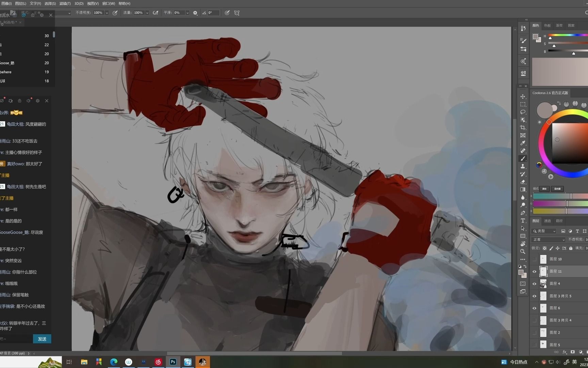
Task: Select the Object Selection tool
Action: tap(523, 120)
